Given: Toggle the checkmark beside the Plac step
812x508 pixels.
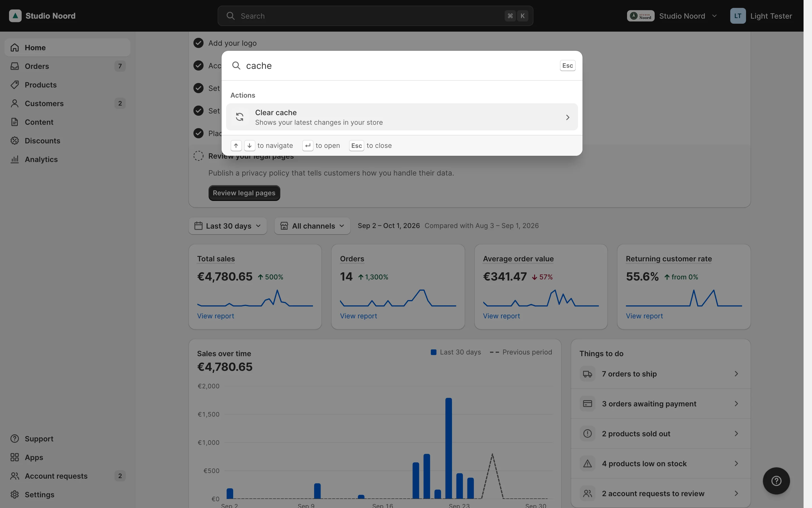Looking at the screenshot, I should coord(198,133).
